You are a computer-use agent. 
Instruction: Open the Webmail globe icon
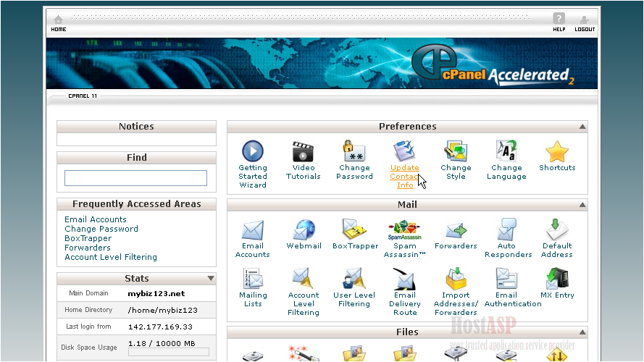[304, 230]
